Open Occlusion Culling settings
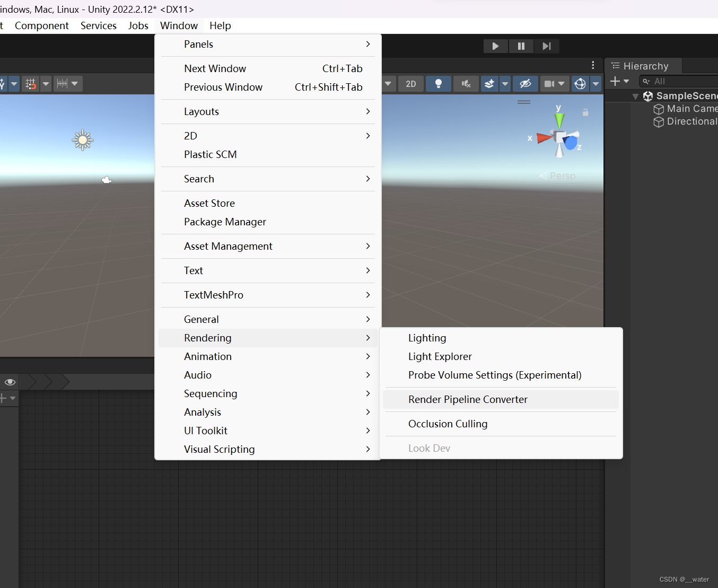This screenshot has height=588, width=718. pos(448,424)
